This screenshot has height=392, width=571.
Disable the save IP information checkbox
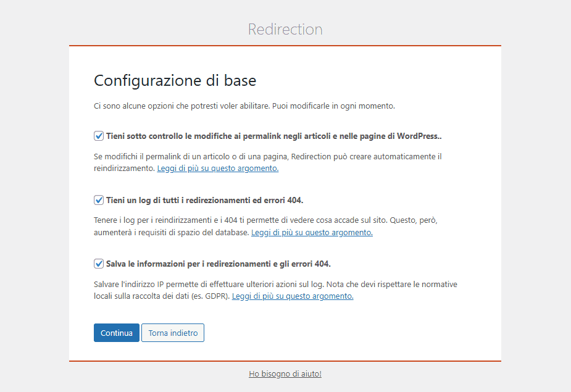coord(99,264)
